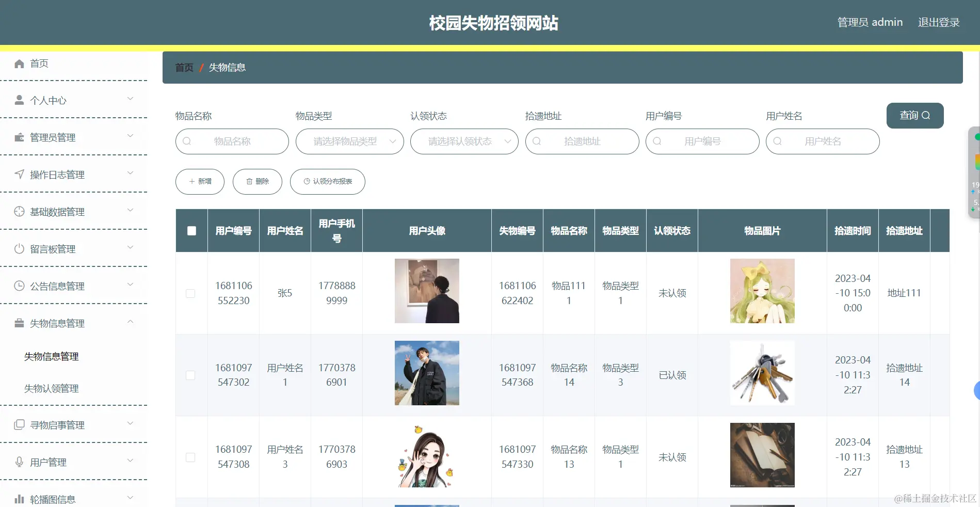Expand 管理员管理 menu chevron
The image size is (980, 507).
131,136
